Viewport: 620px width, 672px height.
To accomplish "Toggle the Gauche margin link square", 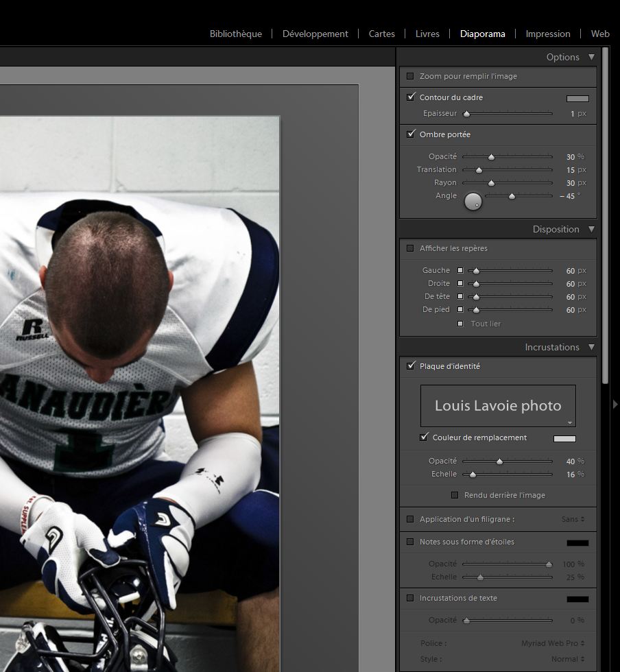I will pos(460,271).
